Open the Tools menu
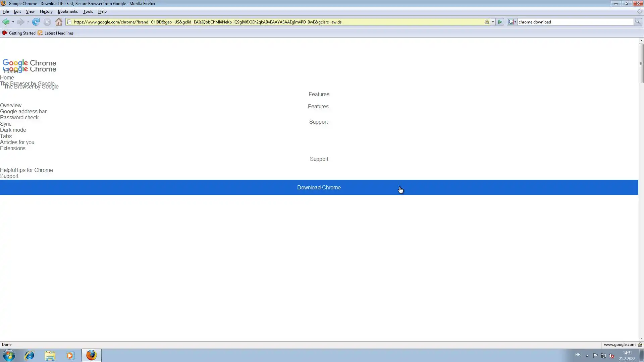644x362 pixels. coord(88,11)
